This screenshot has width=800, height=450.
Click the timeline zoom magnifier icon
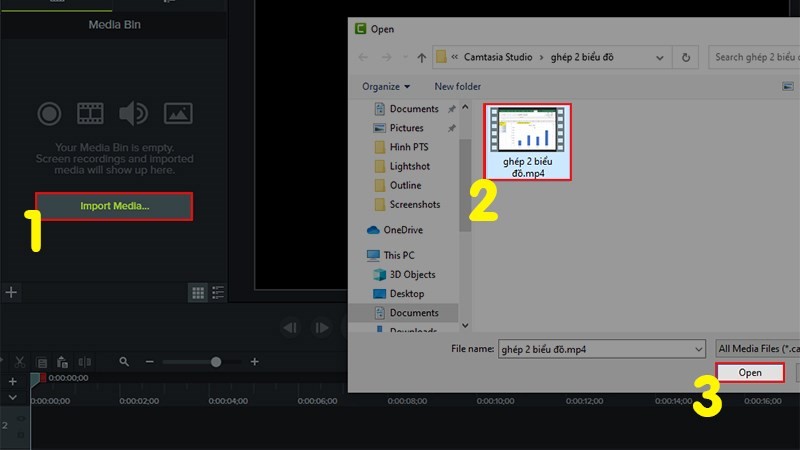(x=124, y=362)
